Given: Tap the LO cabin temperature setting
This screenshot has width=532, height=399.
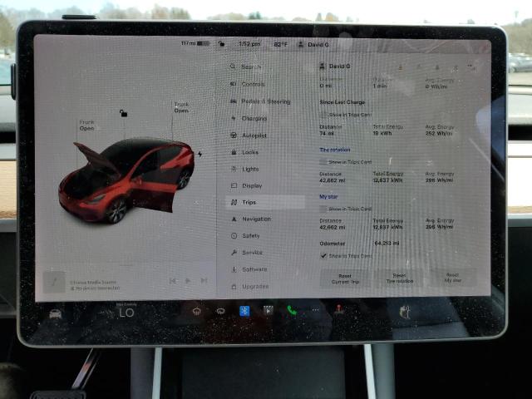Looking at the screenshot, I should [126, 313].
